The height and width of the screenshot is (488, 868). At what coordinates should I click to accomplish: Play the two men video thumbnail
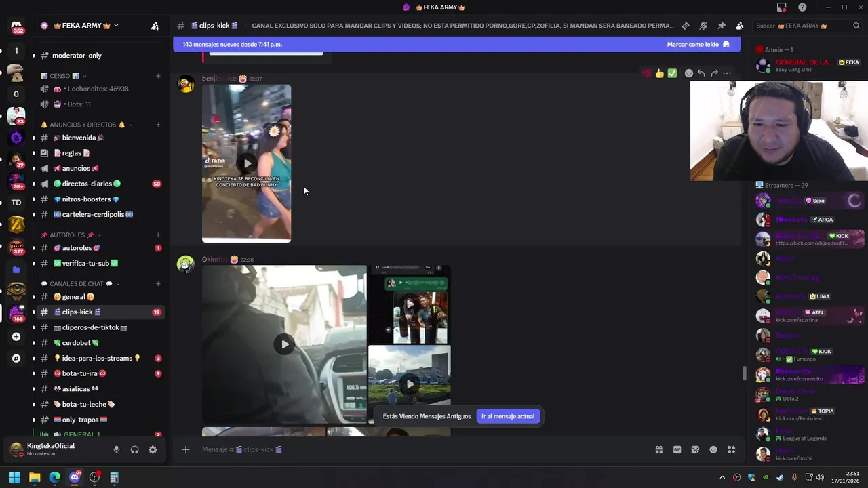click(x=410, y=304)
